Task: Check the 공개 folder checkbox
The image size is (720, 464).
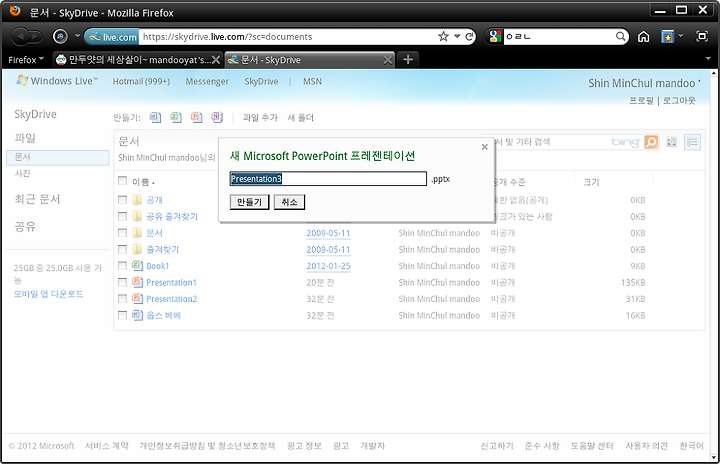Action: [x=122, y=200]
